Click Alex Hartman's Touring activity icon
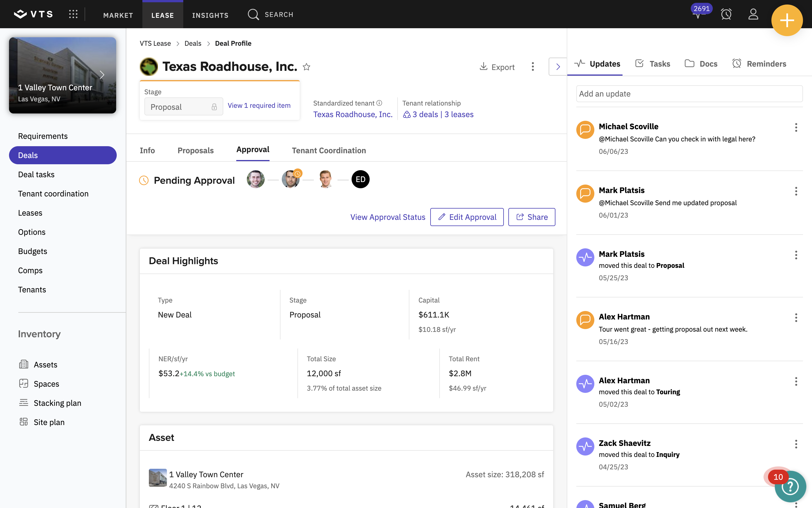Image resolution: width=812 pixels, height=508 pixels. (585, 384)
